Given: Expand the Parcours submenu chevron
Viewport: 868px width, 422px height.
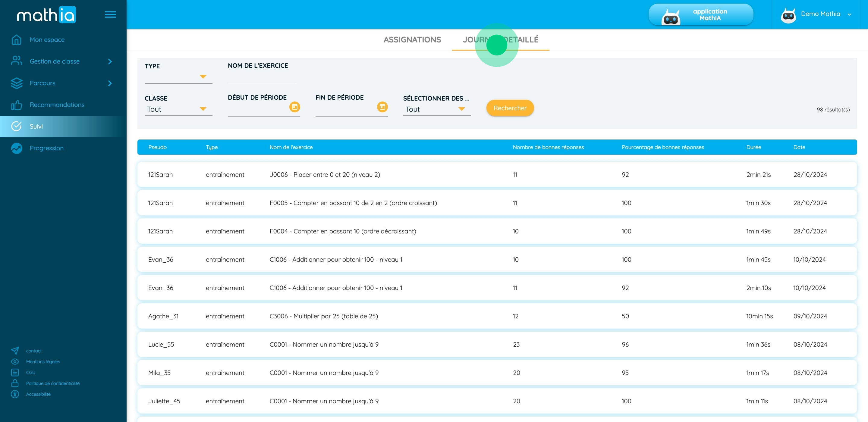Looking at the screenshot, I should click(x=109, y=83).
